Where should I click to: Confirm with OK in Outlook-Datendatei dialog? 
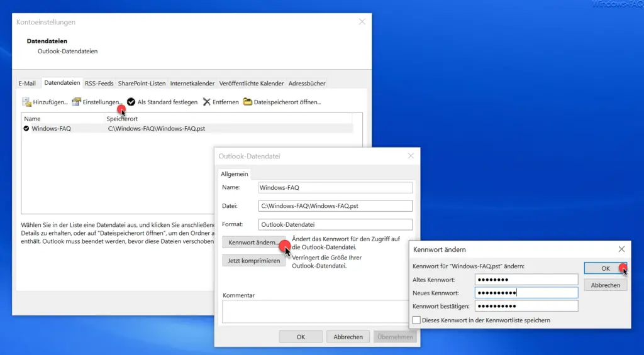pyautogui.click(x=301, y=337)
